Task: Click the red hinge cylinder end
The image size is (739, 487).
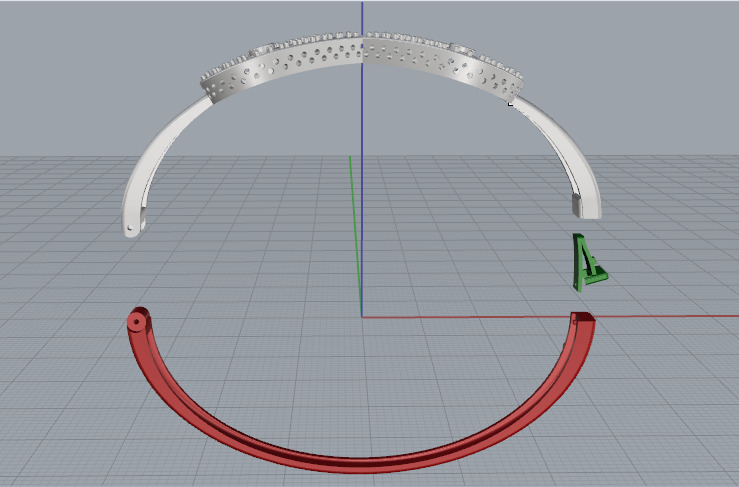Action: (x=138, y=320)
